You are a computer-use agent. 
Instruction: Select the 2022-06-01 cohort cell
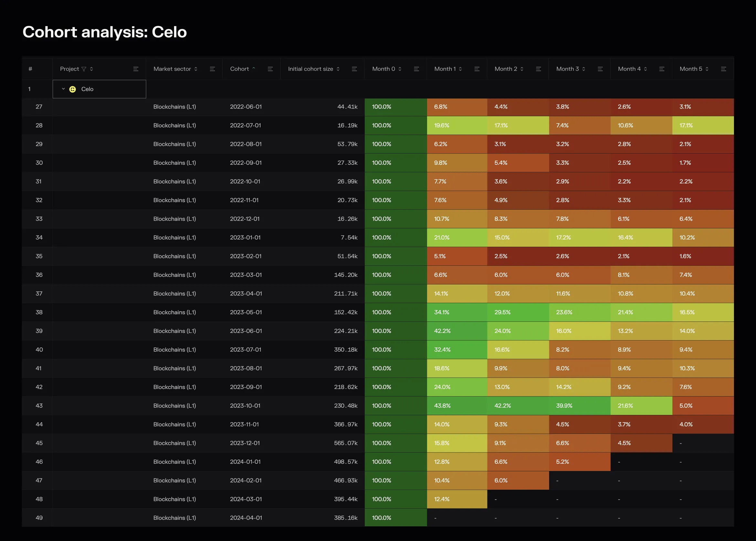click(246, 107)
